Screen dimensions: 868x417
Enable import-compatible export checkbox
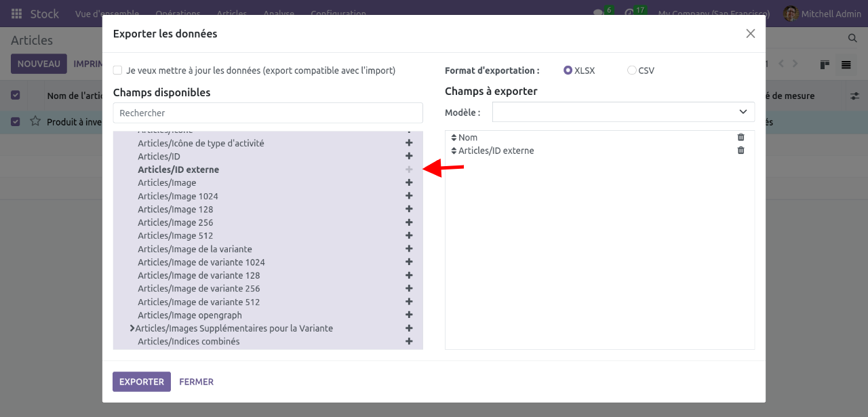point(118,70)
